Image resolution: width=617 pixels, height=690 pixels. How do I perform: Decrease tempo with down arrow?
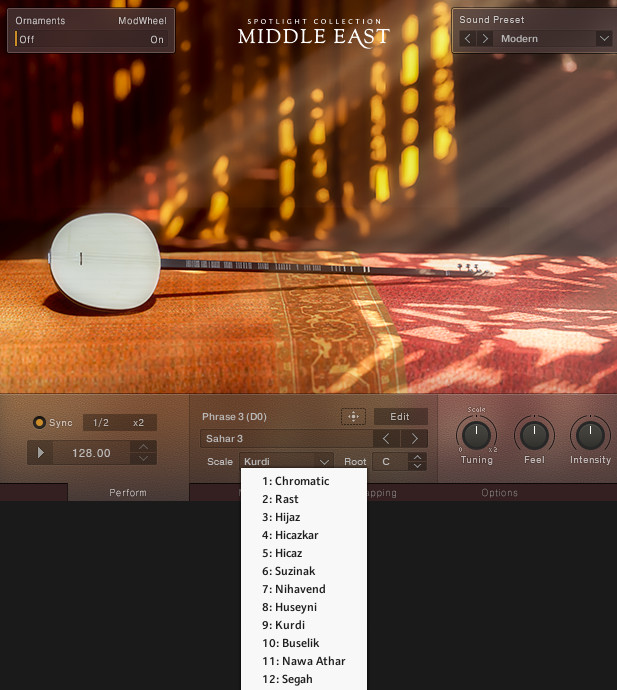143,459
